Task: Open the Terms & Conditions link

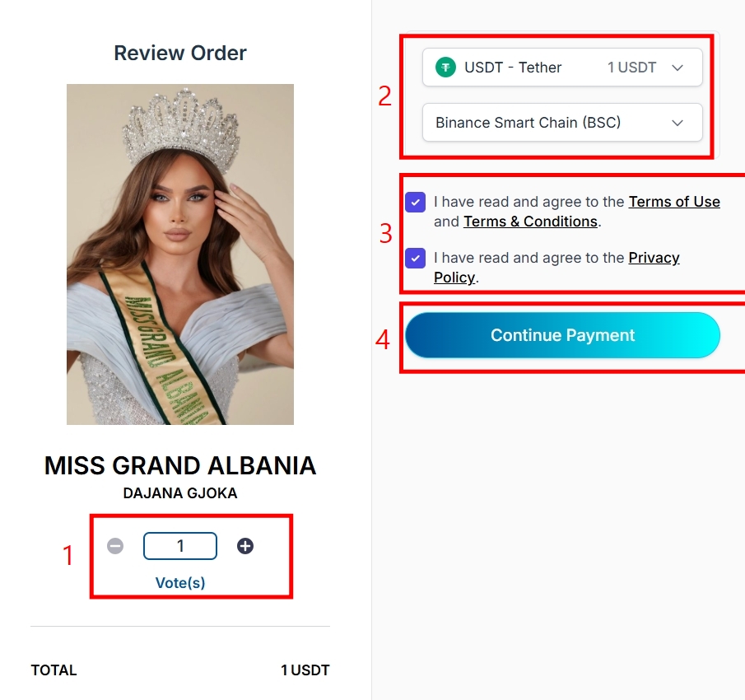Action: tap(530, 222)
